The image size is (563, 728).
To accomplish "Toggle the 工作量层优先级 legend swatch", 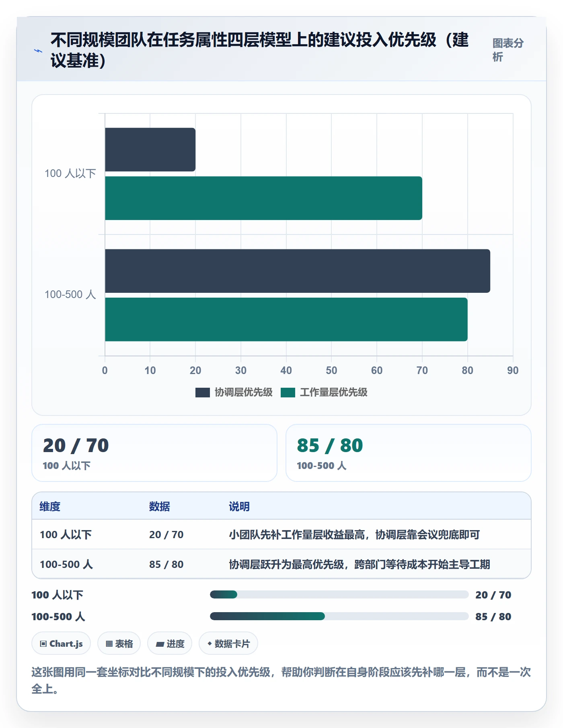I will point(288,393).
